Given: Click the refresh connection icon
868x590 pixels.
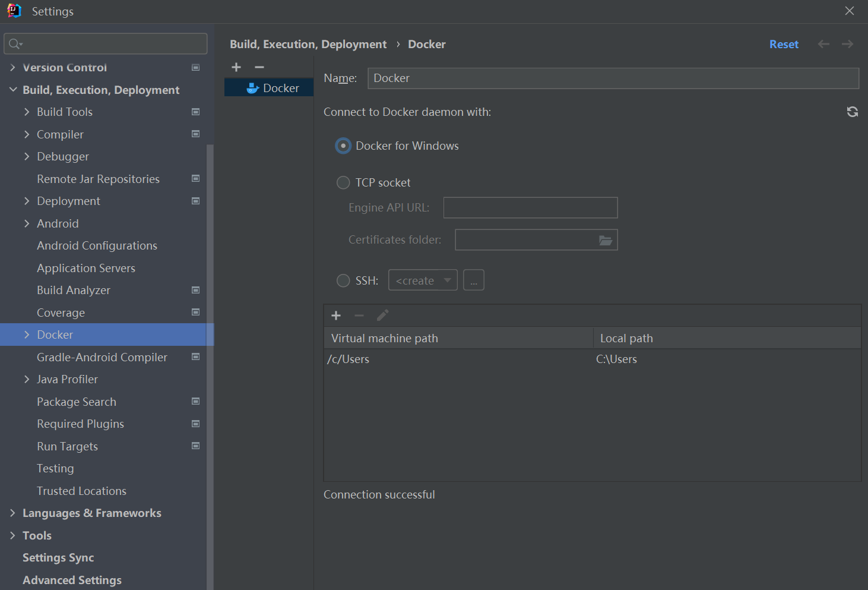Looking at the screenshot, I should point(852,112).
